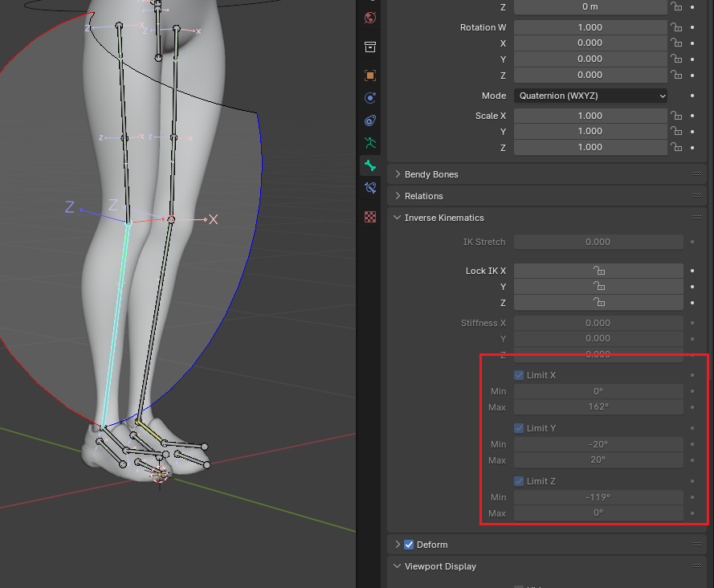The height and width of the screenshot is (588, 714).
Task: Lock the Rotation W value
Action: coord(676,27)
